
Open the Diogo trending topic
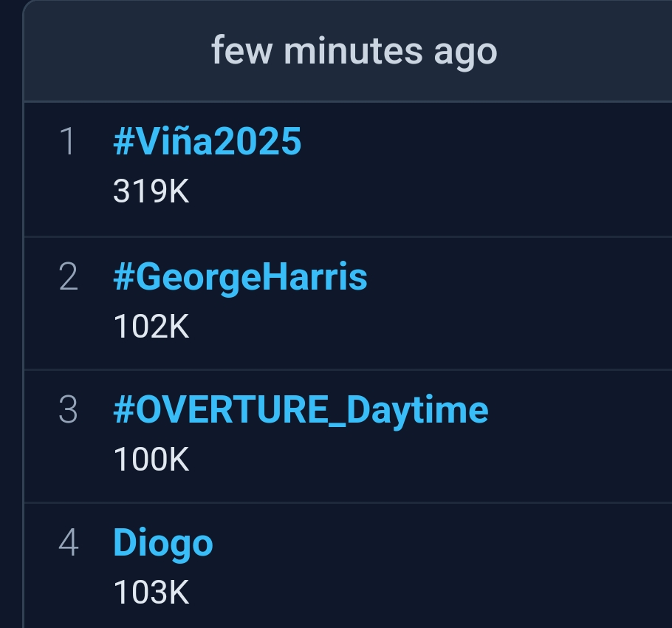pyautogui.click(x=163, y=544)
